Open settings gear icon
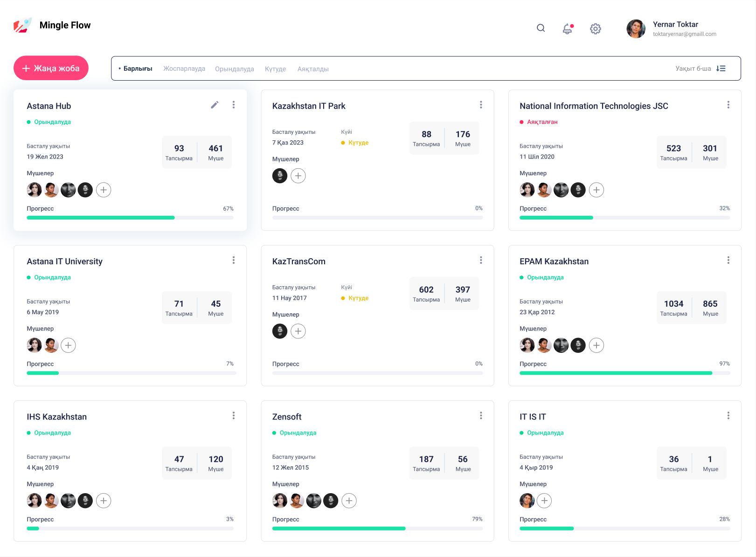Image resolution: width=756 pixels, height=557 pixels. (x=595, y=28)
